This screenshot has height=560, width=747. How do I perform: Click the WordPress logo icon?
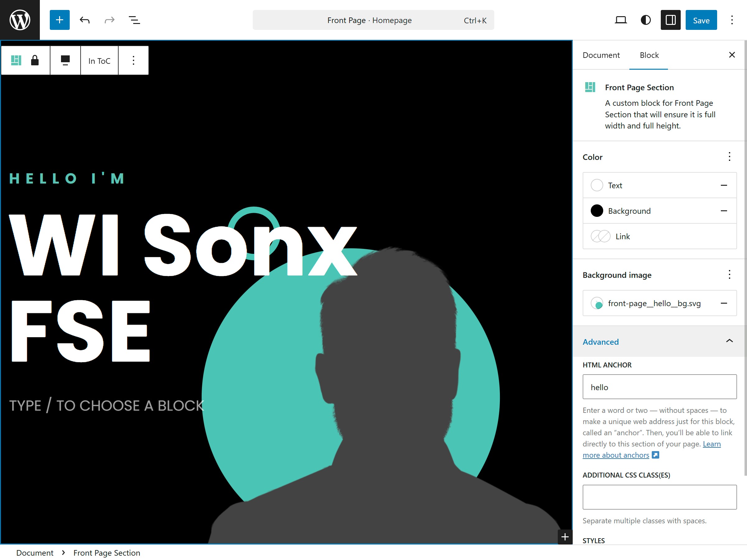[20, 20]
